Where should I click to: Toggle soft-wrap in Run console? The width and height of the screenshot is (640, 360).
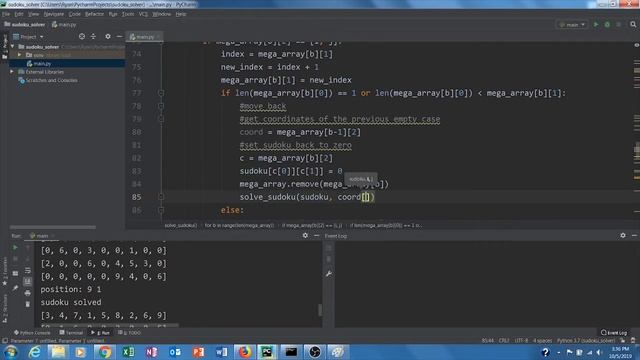[28, 270]
